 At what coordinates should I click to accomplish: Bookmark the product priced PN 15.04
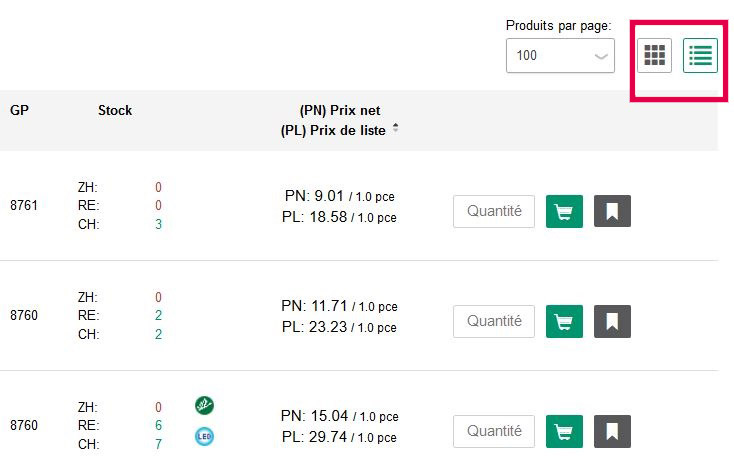pyautogui.click(x=612, y=431)
